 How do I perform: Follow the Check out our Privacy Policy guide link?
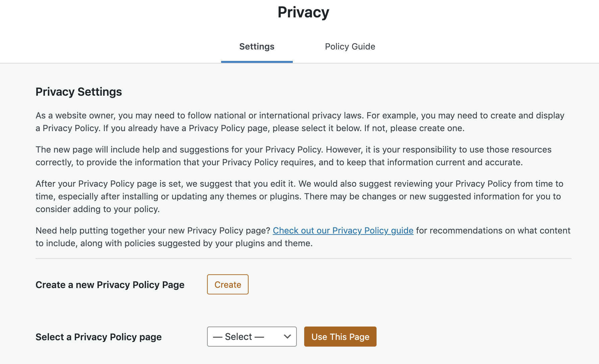pyautogui.click(x=343, y=231)
